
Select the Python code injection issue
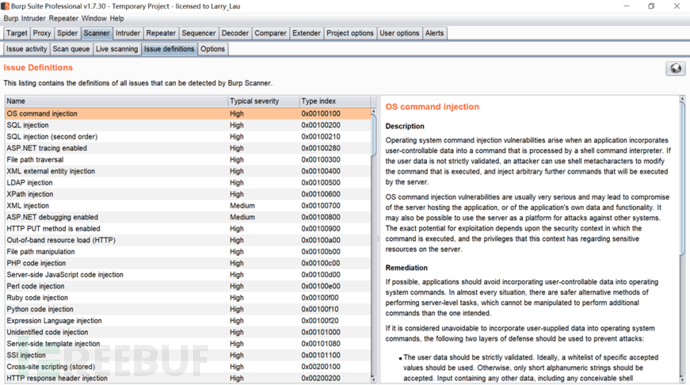point(188,309)
